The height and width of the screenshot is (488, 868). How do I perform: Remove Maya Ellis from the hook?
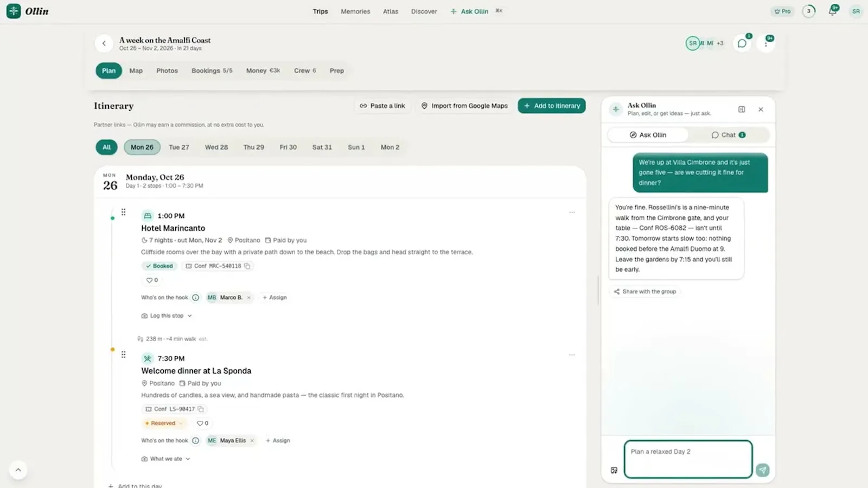tap(252, 441)
